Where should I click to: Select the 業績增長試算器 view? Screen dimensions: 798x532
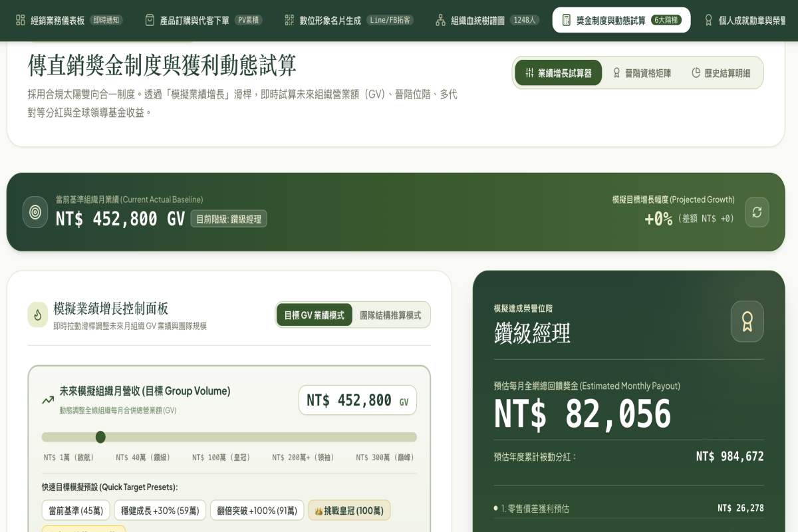[x=558, y=73]
